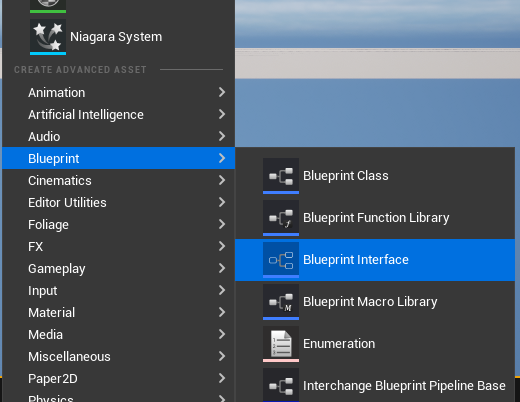520x402 pixels.
Task: Open the Artificial Intelligence menu entry
Action: (118, 114)
